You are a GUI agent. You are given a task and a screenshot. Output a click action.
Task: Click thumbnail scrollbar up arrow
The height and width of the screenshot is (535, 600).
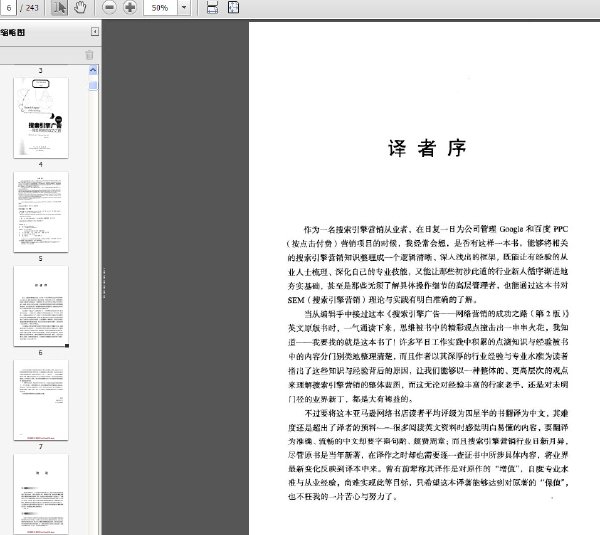[x=93, y=70]
